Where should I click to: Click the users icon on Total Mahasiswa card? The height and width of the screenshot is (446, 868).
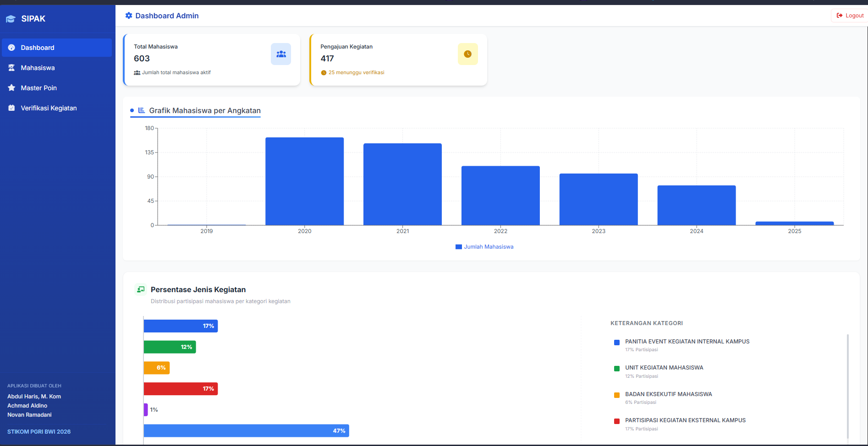(x=281, y=54)
